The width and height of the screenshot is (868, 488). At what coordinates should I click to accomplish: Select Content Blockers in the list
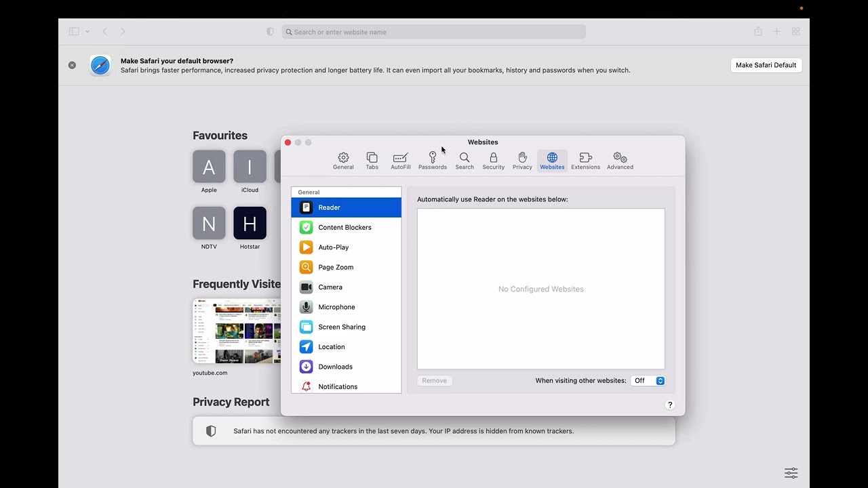click(x=346, y=227)
